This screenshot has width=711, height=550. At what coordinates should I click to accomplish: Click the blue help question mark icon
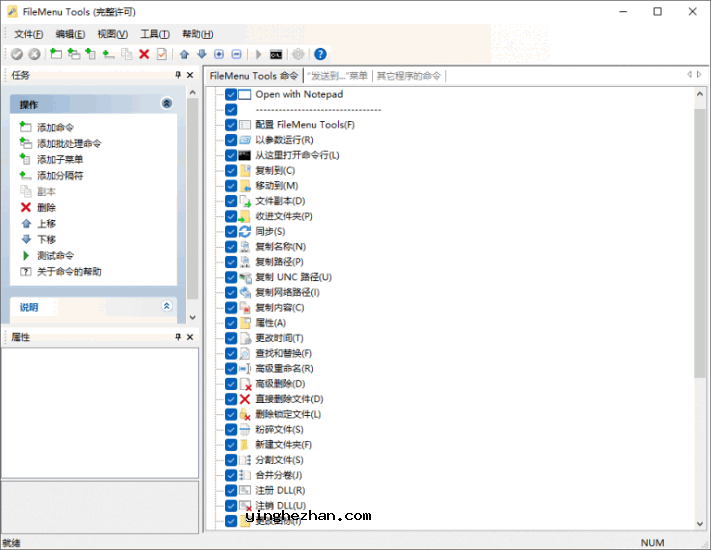point(320,54)
